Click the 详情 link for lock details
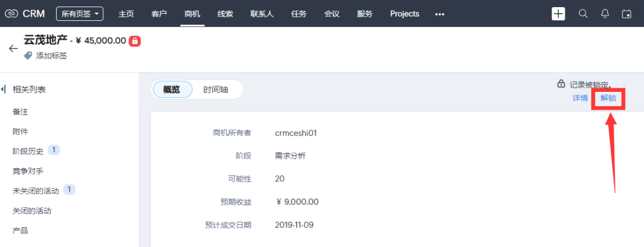Screen dimensions: 644x247 pyautogui.click(x=580, y=98)
